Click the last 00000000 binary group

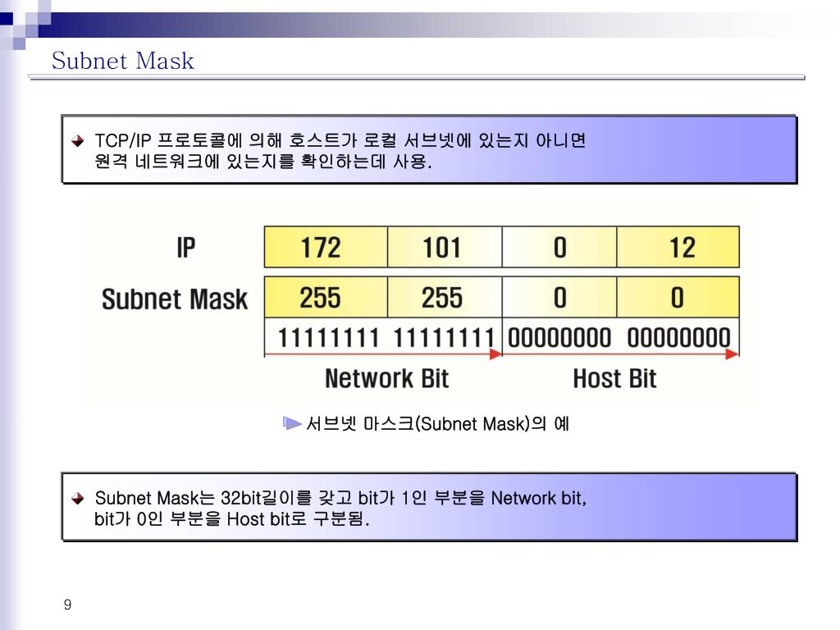click(x=678, y=338)
